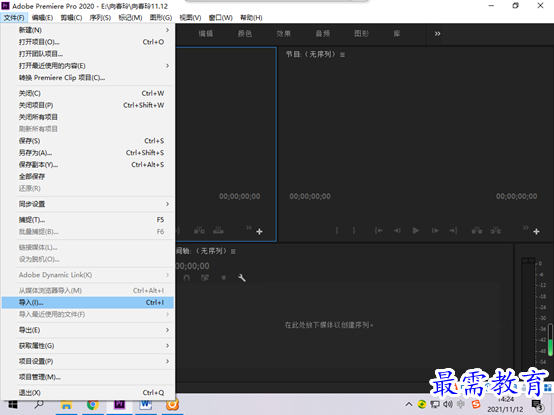
Task: Choose 导入(I)... from File menu
Action: pos(88,302)
